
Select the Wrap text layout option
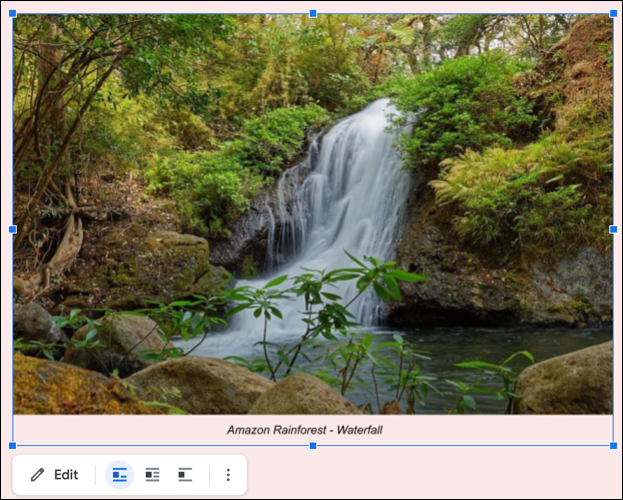(152, 475)
